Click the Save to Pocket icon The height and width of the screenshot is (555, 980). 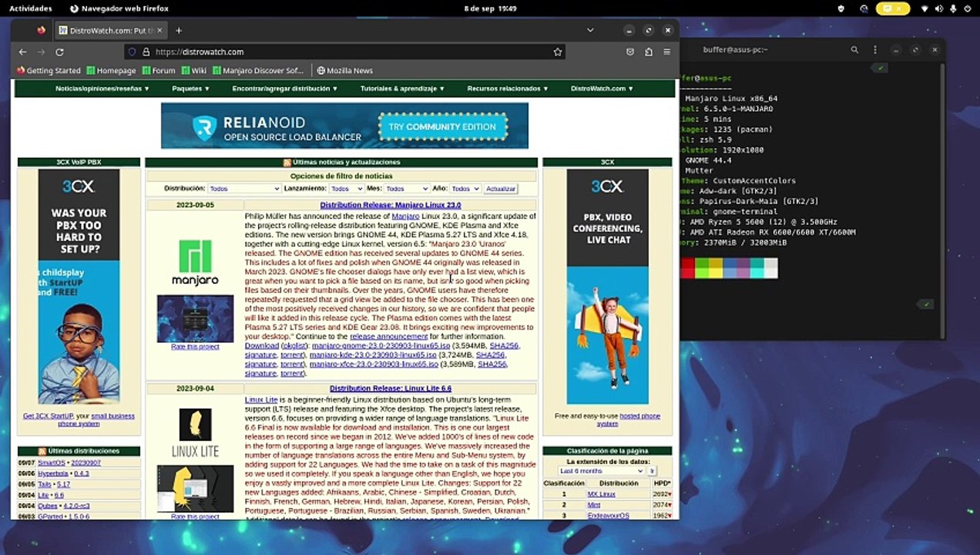pyautogui.click(x=629, y=52)
